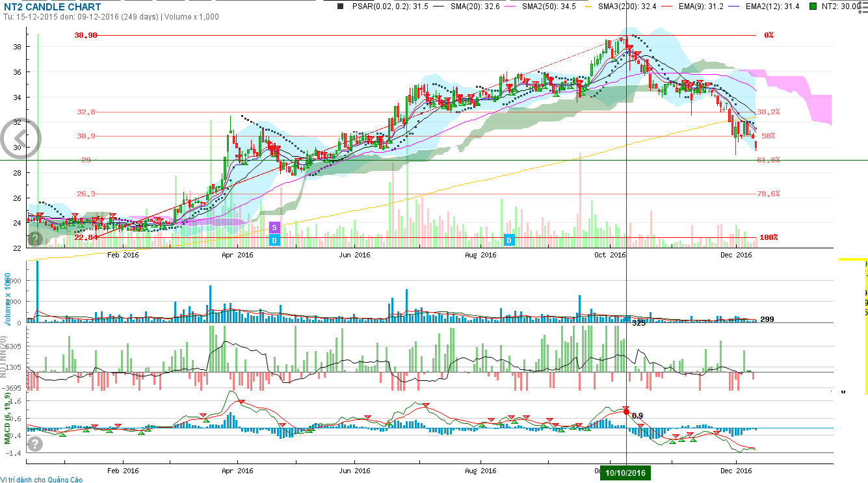The width and height of the screenshot is (868, 483).
Task: Open the help icon on MACD panel
Action: [35, 444]
